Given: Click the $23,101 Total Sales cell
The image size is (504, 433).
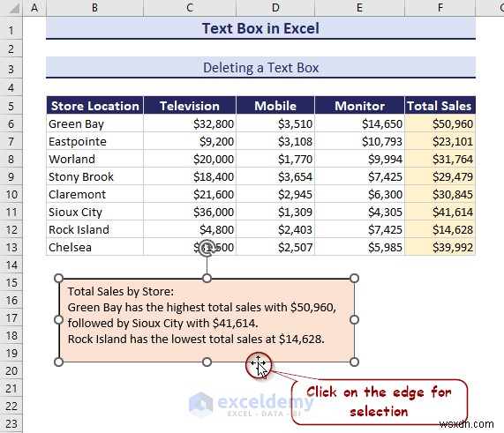Looking at the screenshot, I should pyautogui.click(x=440, y=141).
